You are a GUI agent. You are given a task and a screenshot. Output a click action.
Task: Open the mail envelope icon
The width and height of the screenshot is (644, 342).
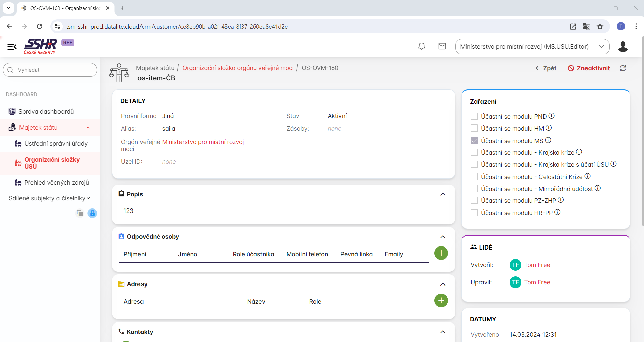442,46
